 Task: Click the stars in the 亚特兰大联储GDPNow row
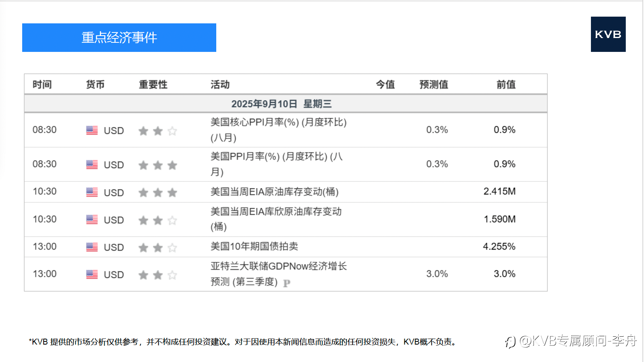pos(158,275)
